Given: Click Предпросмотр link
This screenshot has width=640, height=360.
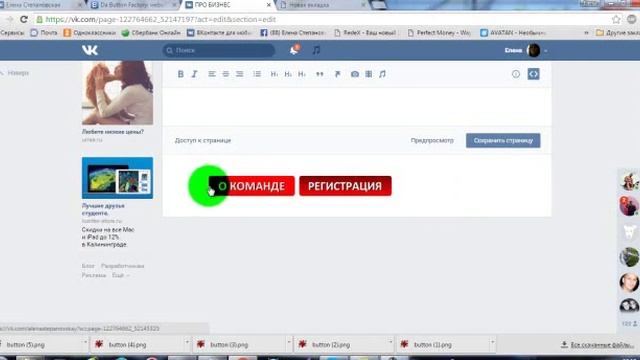Looking at the screenshot, I should click(x=432, y=140).
